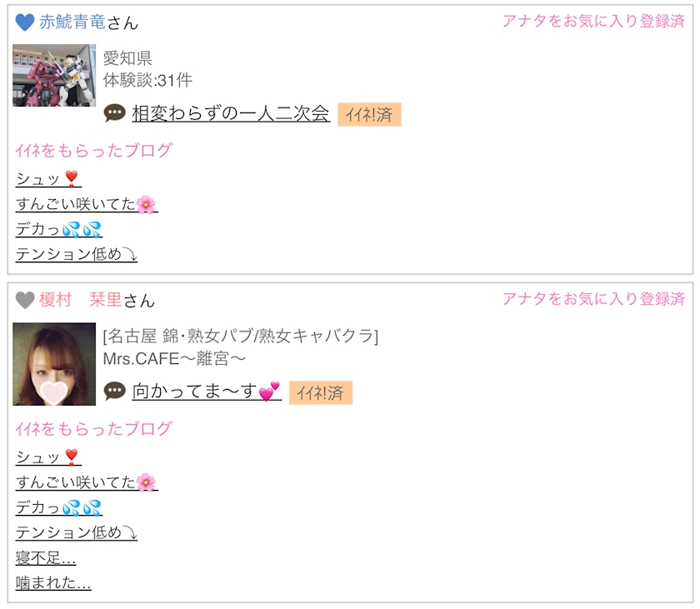
Task: Open the 噛まれた… blog link
Action: [53, 582]
